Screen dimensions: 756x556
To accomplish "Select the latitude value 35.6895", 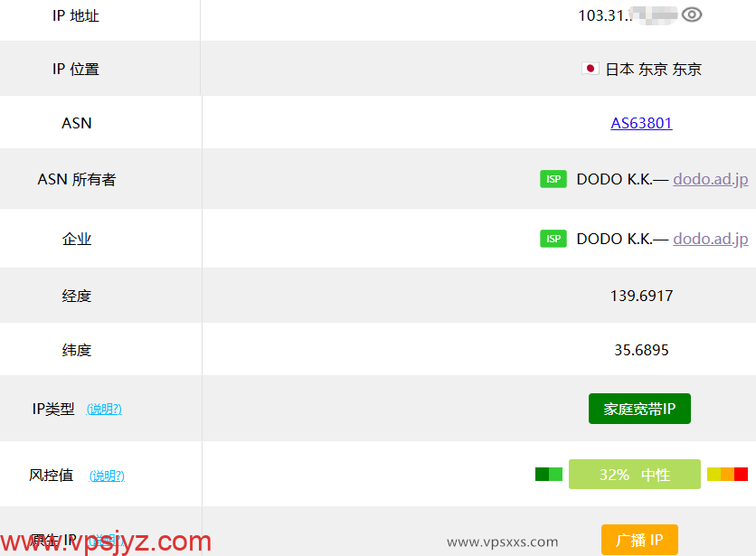I will (641, 350).
